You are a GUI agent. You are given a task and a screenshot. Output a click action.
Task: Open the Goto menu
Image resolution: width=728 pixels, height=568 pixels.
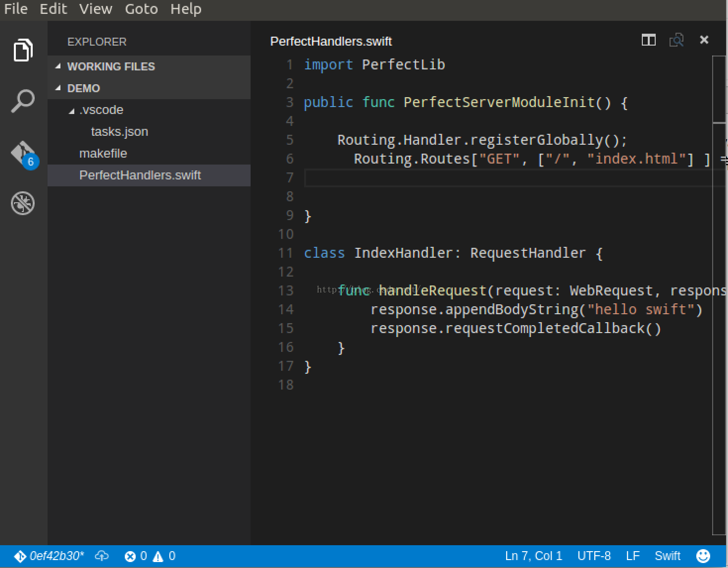click(x=141, y=9)
